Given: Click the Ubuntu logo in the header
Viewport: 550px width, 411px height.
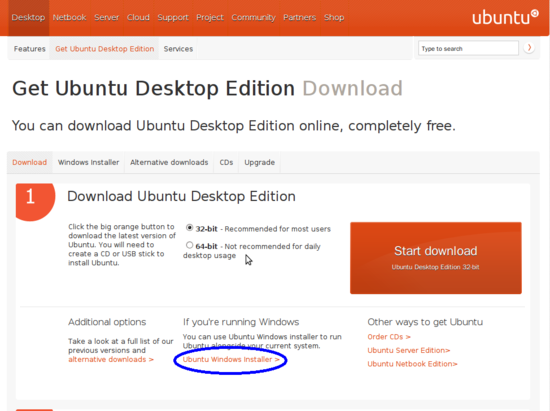Looking at the screenshot, I should (505, 17).
